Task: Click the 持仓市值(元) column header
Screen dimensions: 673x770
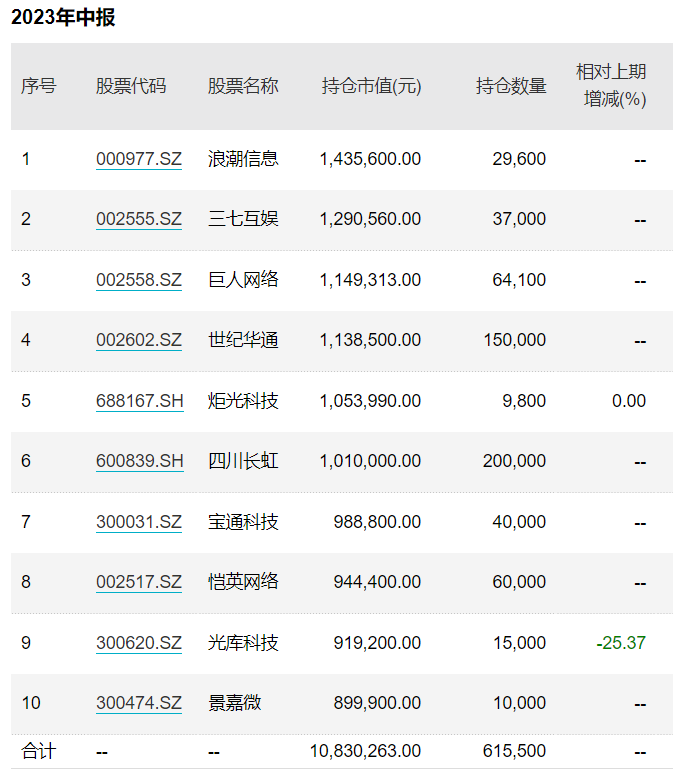Action: point(371,86)
